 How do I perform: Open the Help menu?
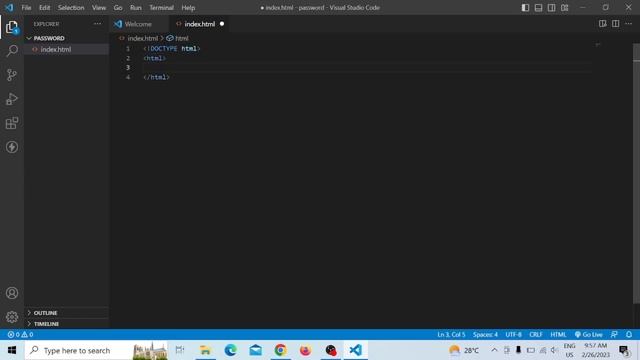pos(188,8)
